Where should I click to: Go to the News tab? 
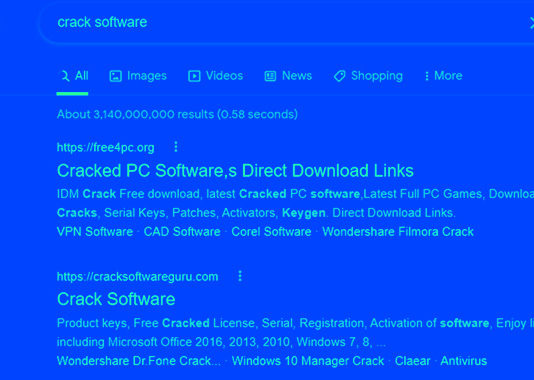coord(288,76)
